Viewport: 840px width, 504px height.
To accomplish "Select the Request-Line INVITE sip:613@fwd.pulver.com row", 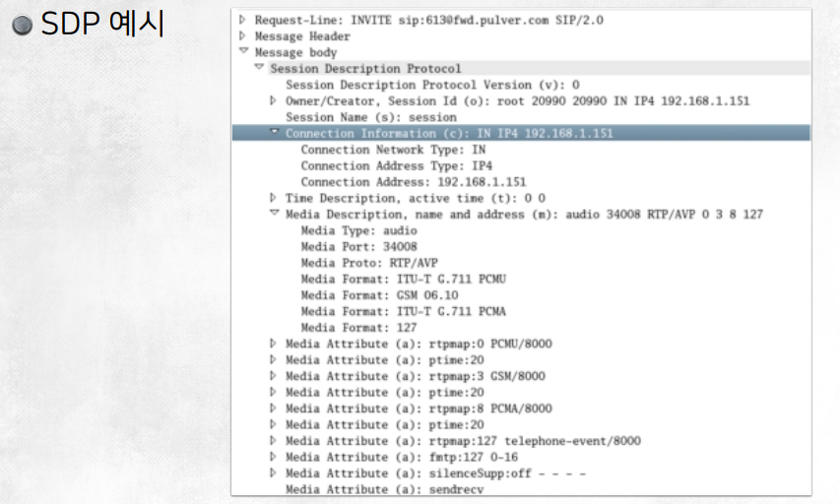I will [x=428, y=21].
